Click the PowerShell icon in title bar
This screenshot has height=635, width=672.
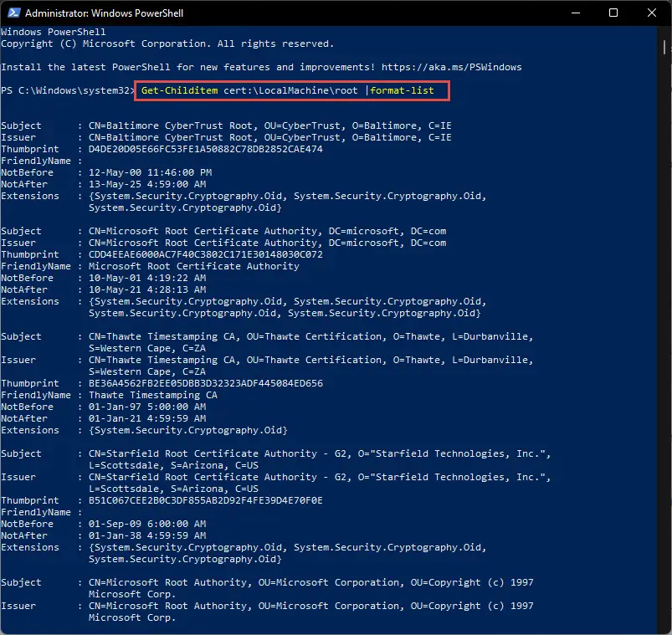click(x=13, y=13)
